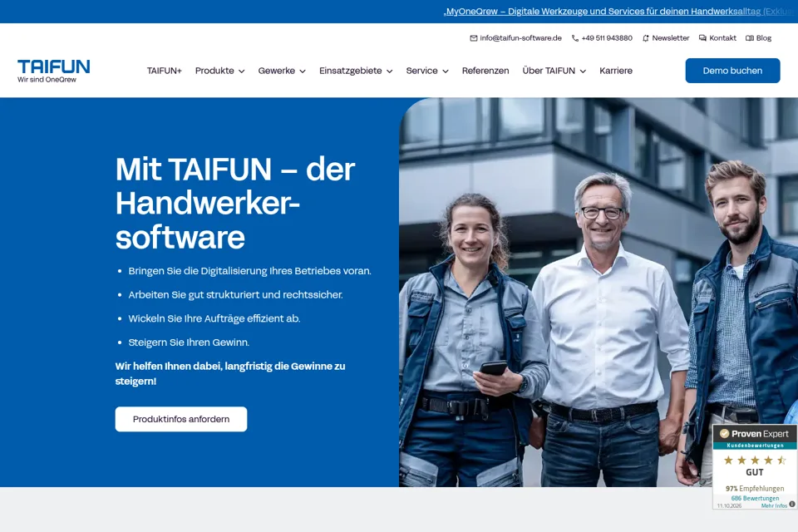Screen dimensions: 798x532
Task: Click the ProvenExpert checkmark badge icon
Action: 724,434
